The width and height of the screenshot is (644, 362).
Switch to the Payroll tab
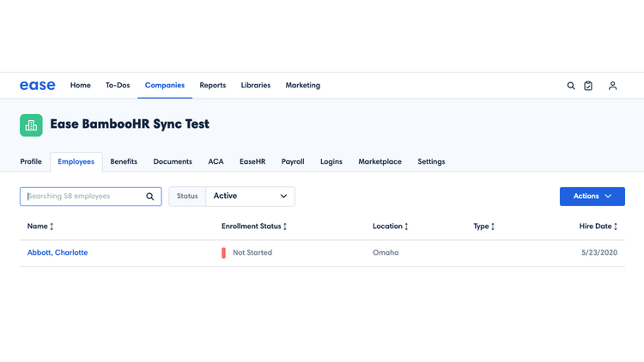pyautogui.click(x=293, y=161)
